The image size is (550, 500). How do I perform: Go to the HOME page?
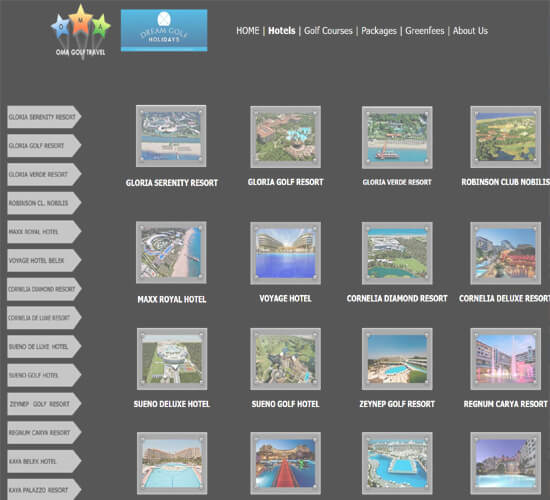[x=248, y=31]
